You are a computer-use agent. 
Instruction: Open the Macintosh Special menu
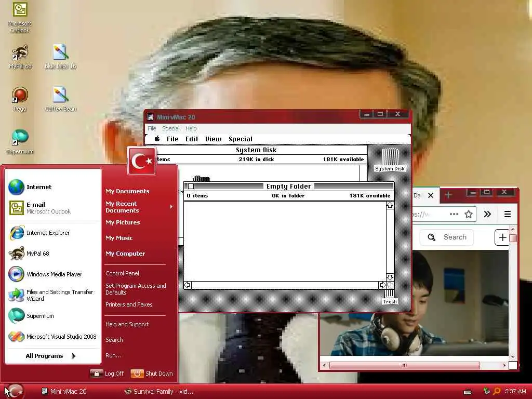tap(241, 139)
